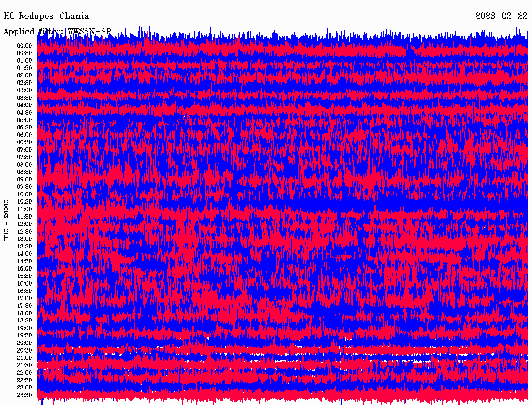Select the 17:00 time label
The image size is (532, 405).
point(24,298)
